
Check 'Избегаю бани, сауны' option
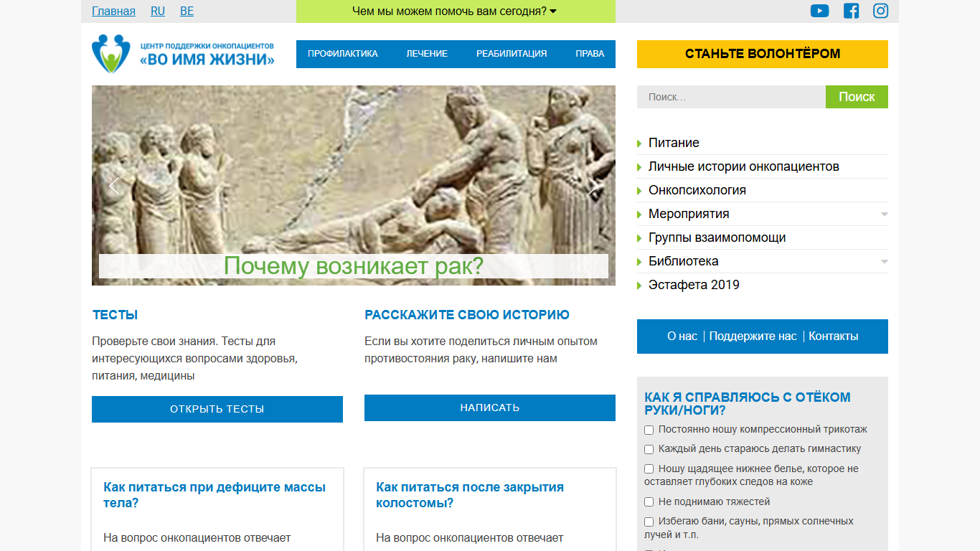pos(649,522)
